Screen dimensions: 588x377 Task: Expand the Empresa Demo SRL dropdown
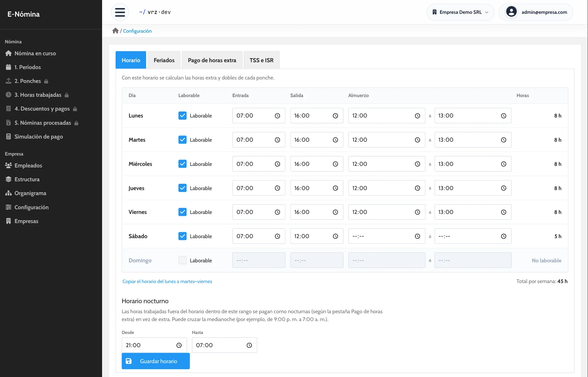pos(460,12)
